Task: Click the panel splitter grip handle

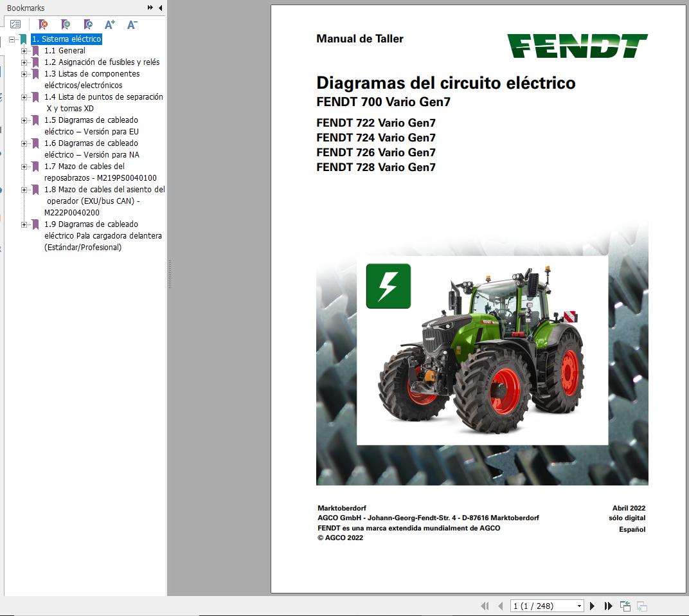Action: tap(170, 273)
